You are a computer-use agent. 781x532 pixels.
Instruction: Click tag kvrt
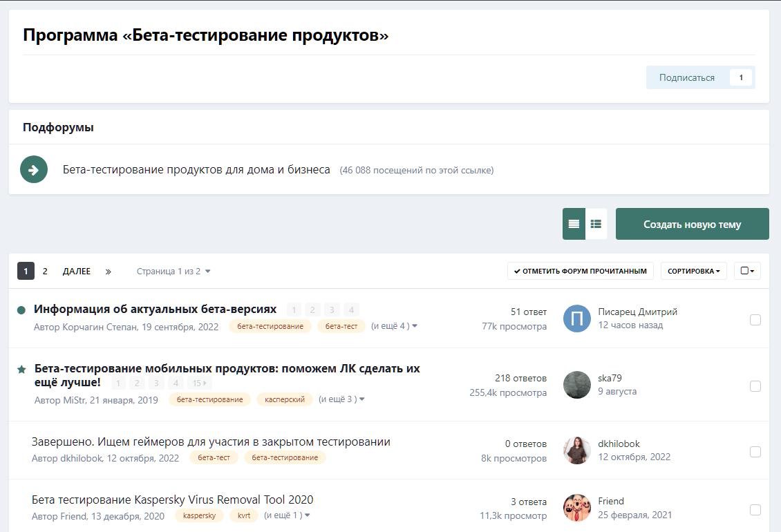(244, 515)
